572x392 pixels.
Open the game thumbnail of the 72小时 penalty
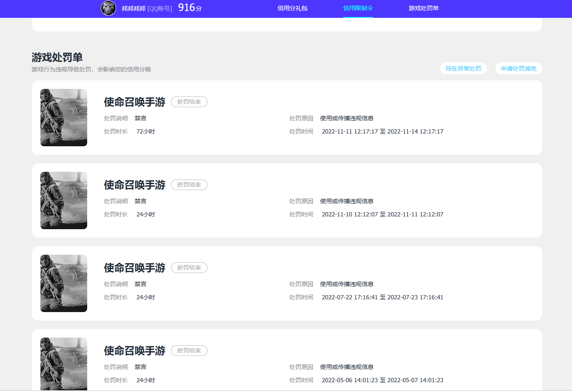(x=64, y=117)
